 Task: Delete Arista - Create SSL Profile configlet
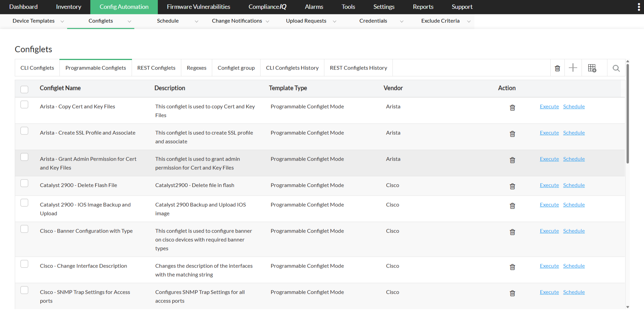click(x=512, y=134)
